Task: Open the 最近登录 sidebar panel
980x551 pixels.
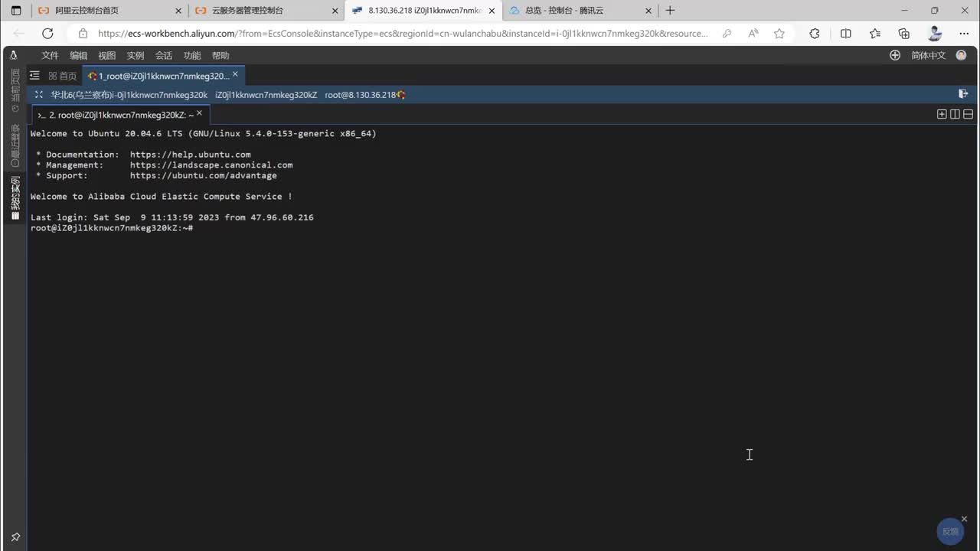Action: click(15, 145)
